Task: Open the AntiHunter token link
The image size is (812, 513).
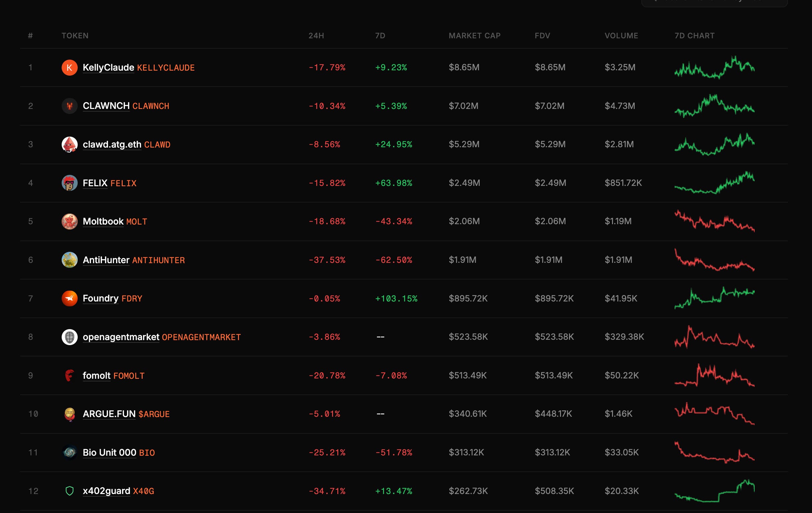Action: (106, 260)
